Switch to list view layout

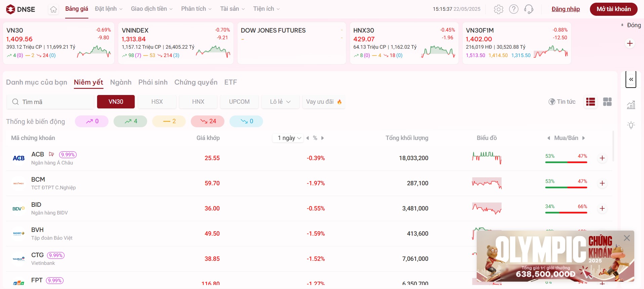pyautogui.click(x=591, y=102)
